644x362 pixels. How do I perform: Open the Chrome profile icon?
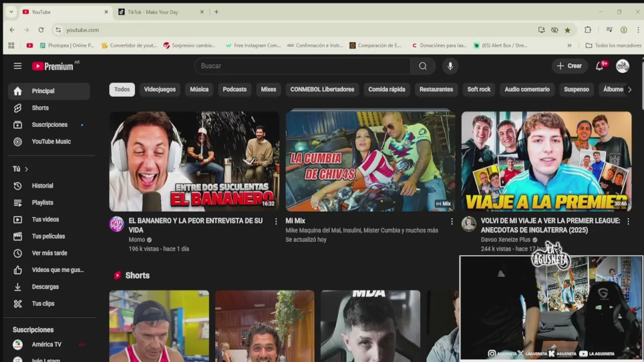(x=624, y=30)
